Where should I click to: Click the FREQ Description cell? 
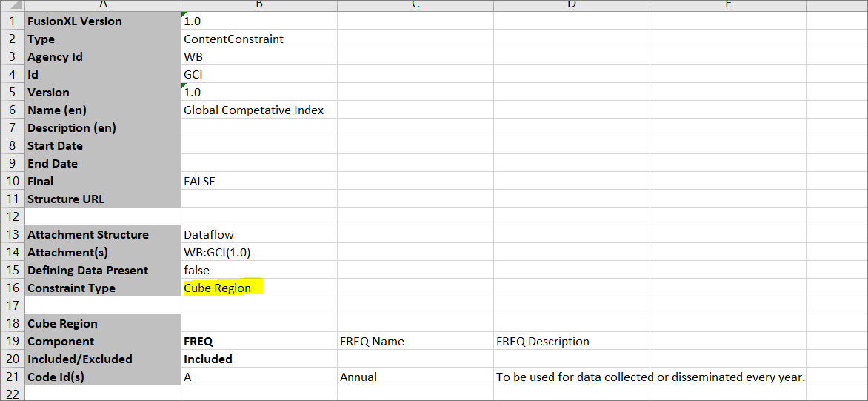(x=542, y=342)
